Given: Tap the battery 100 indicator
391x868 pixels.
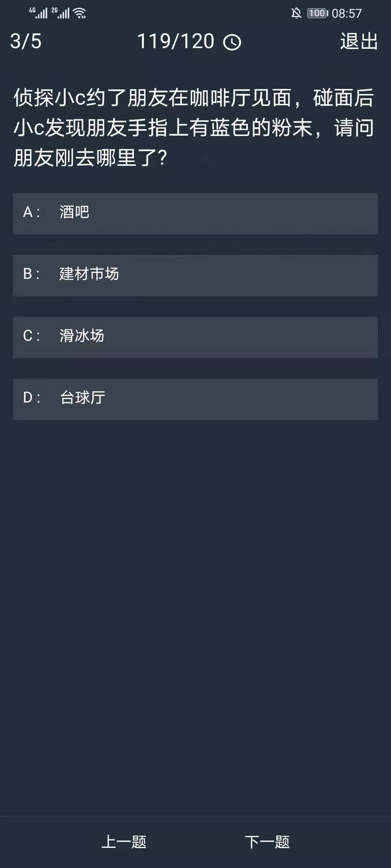Looking at the screenshot, I should (318, 13).
